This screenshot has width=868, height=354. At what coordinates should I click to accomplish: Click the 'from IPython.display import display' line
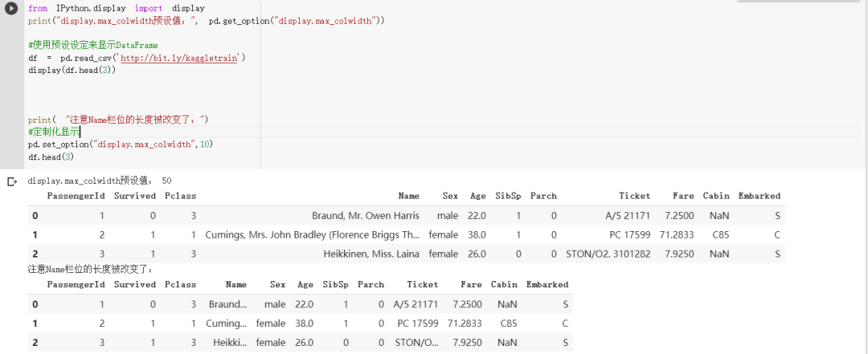[117, 8]
